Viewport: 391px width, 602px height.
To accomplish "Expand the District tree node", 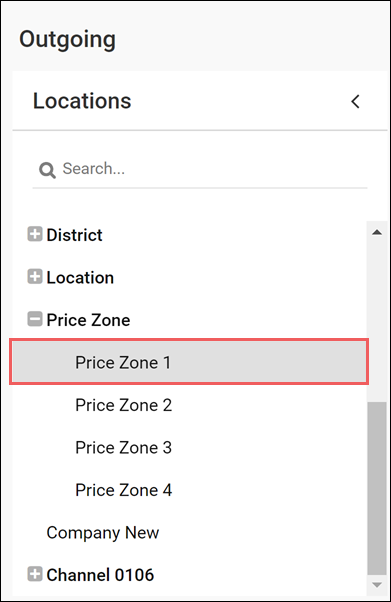I will pyautogui.click(x=35, y=234).
